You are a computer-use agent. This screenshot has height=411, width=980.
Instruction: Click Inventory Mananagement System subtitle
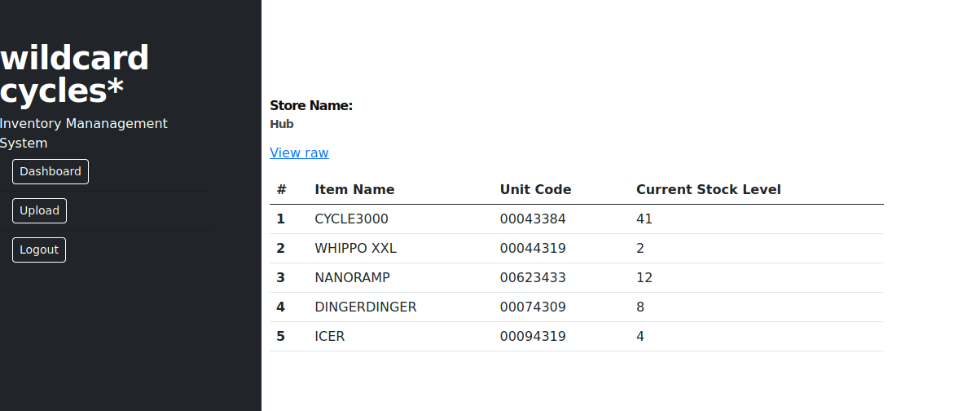[x=84, y=133]
